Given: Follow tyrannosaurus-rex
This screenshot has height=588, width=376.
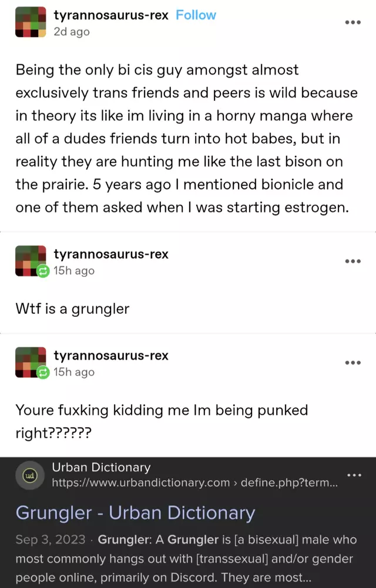Looking at the screenshot, I should [x=196, y=15].
